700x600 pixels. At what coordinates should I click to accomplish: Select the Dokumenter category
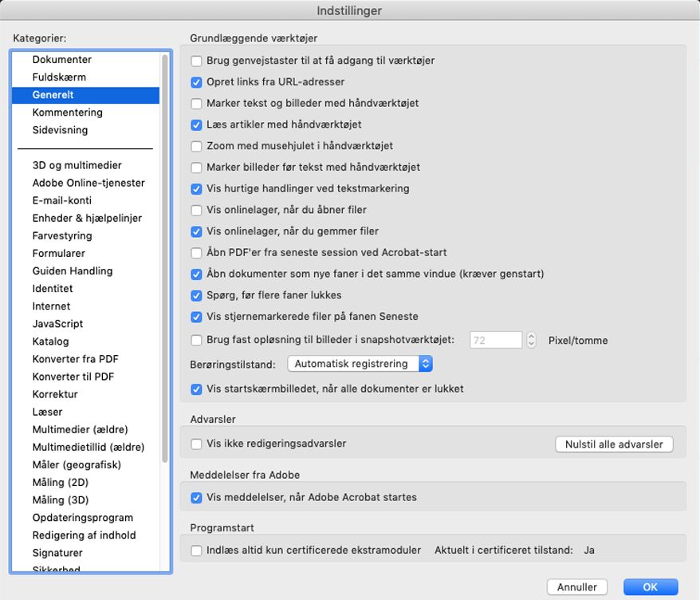click(61, 59)
